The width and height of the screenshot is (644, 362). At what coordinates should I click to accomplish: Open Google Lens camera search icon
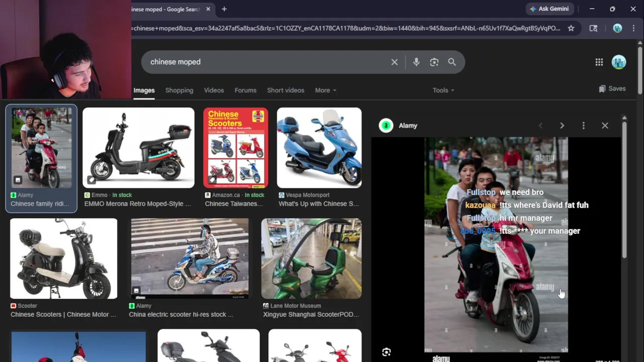pos(434,62)
